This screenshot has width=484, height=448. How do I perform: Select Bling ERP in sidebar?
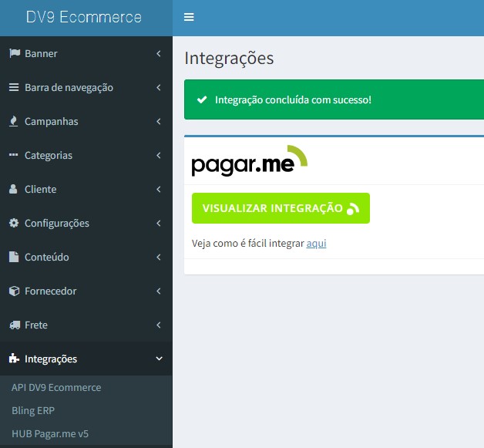coord(33,410)
